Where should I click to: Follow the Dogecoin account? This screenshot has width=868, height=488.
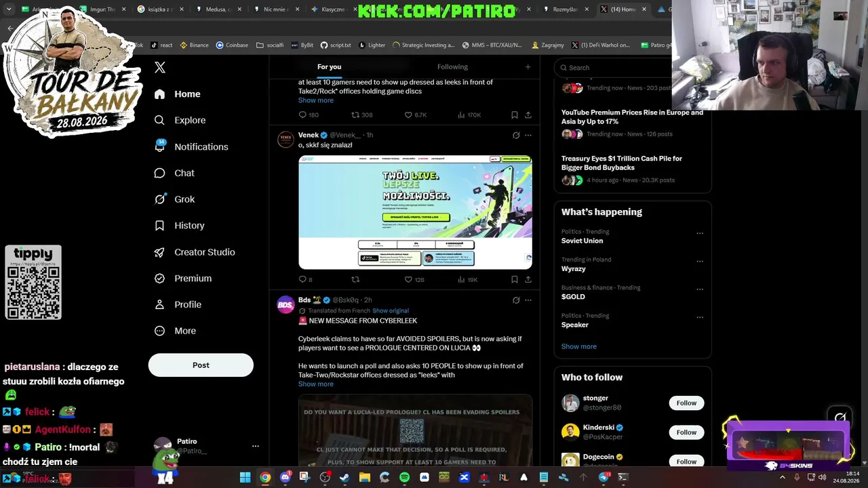coord(686,462)
